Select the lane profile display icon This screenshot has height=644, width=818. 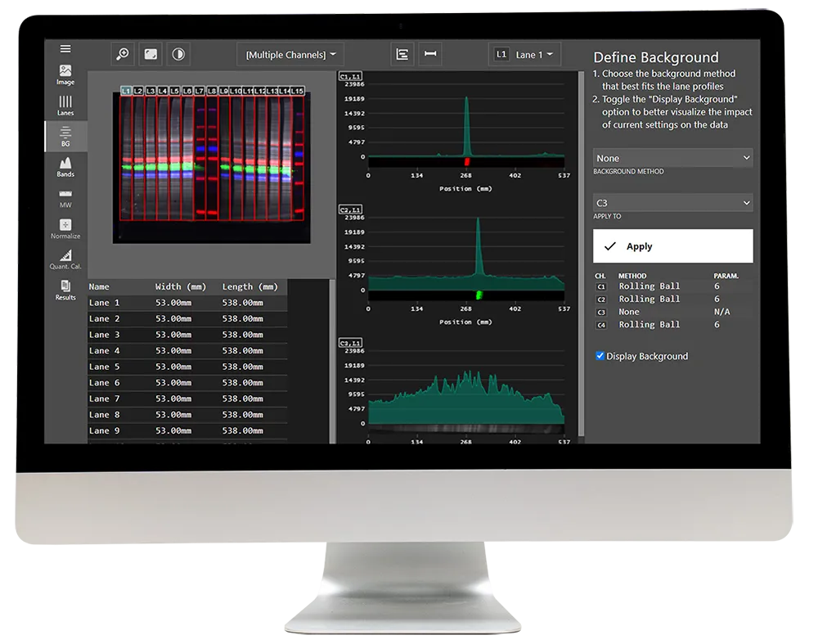[x=402, y=54]
